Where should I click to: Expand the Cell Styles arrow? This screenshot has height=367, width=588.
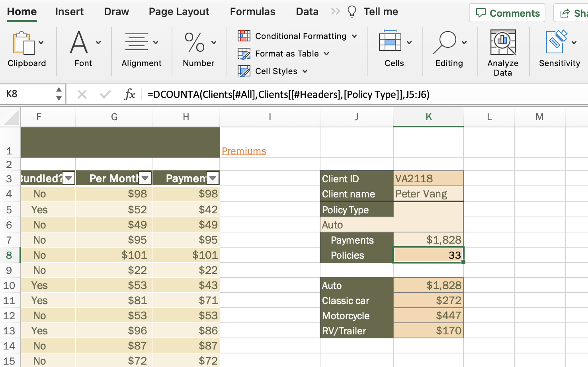(x=305, y=71)
